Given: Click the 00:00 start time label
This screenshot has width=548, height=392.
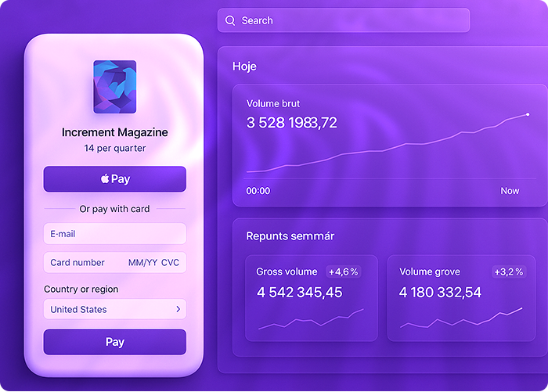Looking at the screenshot, I should click(x=258, y=191).
